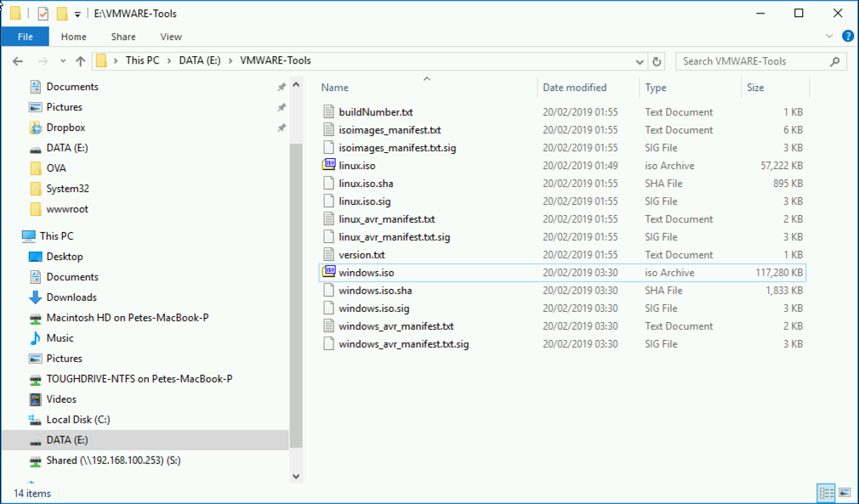Sort by the Date modified column header
This screenshot has height=504, width=859.
575,88
